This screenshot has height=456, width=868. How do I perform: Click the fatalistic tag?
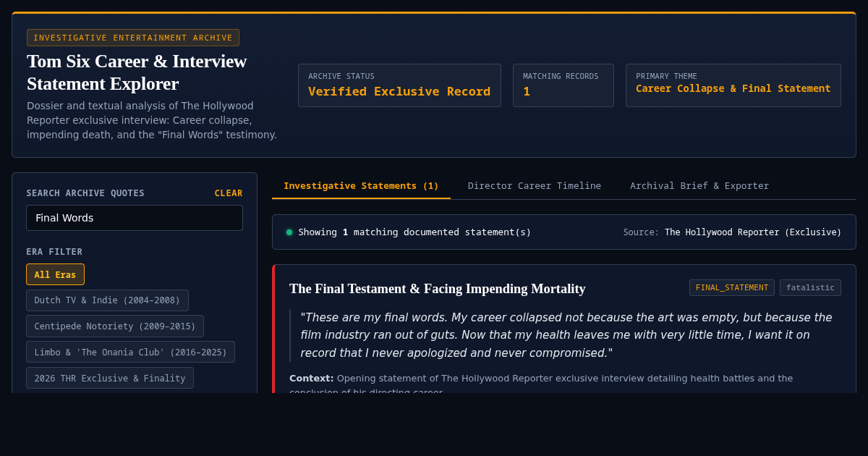(810, 288)
